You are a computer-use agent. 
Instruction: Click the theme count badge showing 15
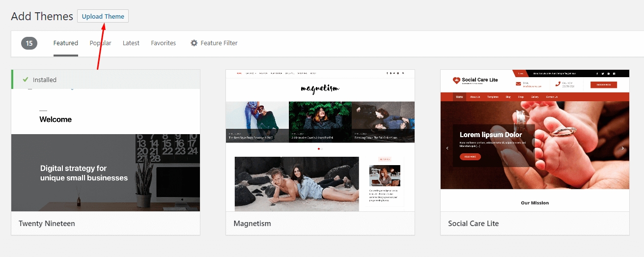(29, 43)
